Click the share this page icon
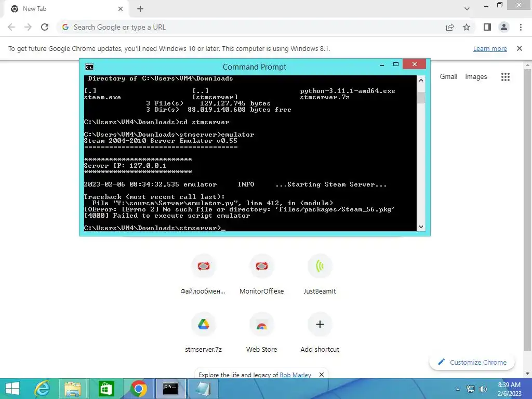This screenshot has height=399, width=532. tap(450, 27)
